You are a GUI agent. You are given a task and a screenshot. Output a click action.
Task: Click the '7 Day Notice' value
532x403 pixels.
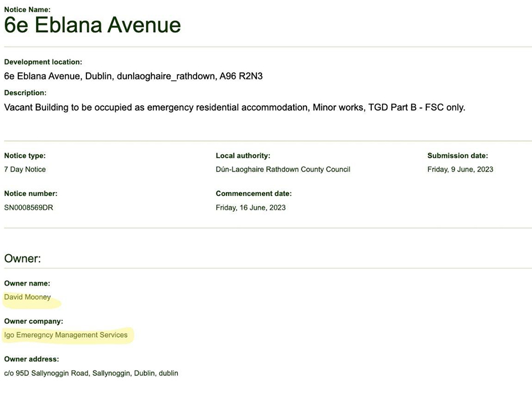click(x=25, y=169)
